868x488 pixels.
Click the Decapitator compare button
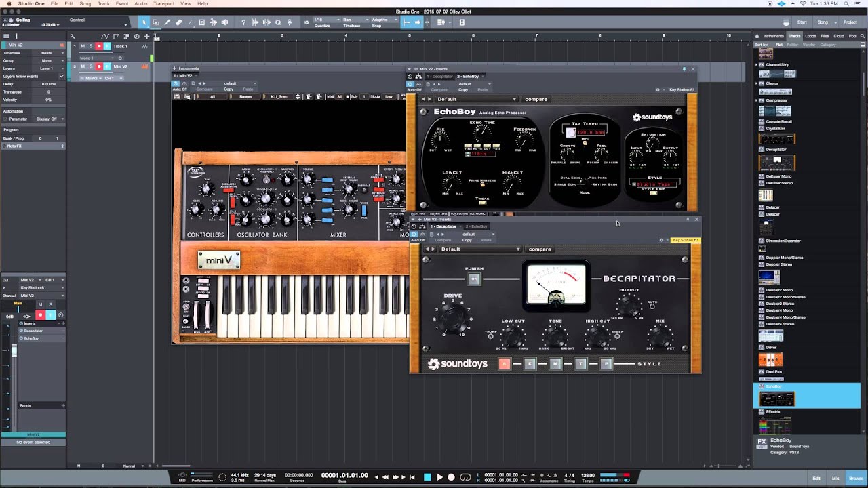point(540,249)
